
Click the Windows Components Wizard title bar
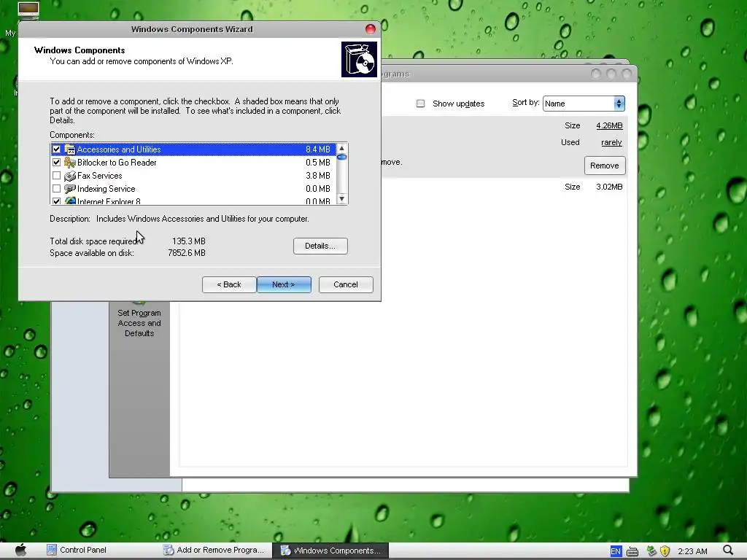coord(192,29)
